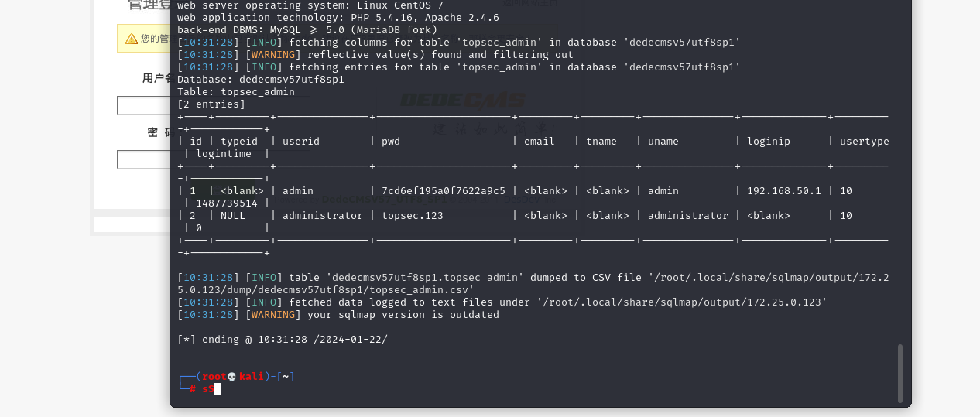Click 'your sqlmap version is outdated' warning
980x417 pixels.
[403, 315]
